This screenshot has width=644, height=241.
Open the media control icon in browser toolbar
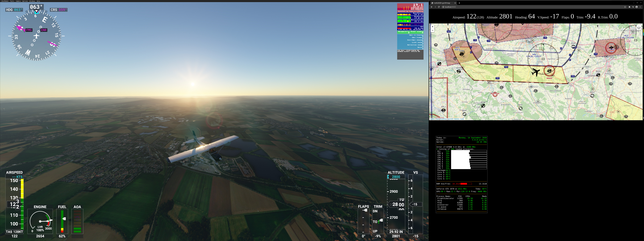click(x=633, y=7)
